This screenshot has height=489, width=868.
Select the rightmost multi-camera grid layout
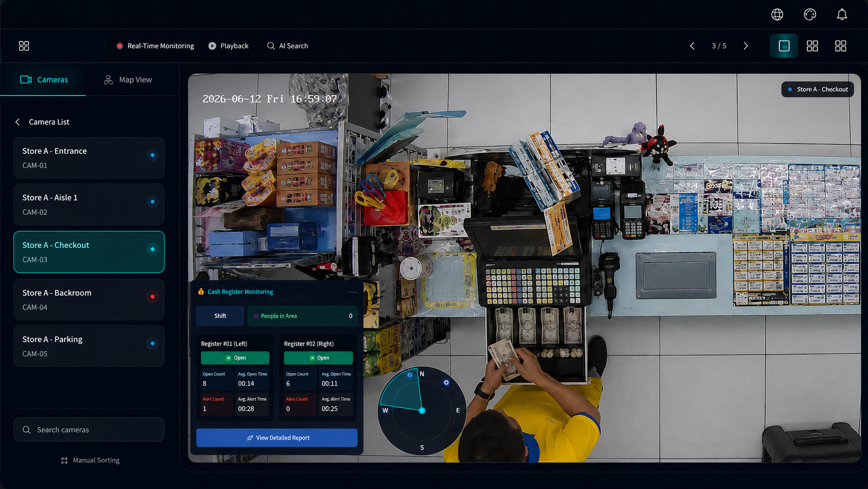click(840, 46)
